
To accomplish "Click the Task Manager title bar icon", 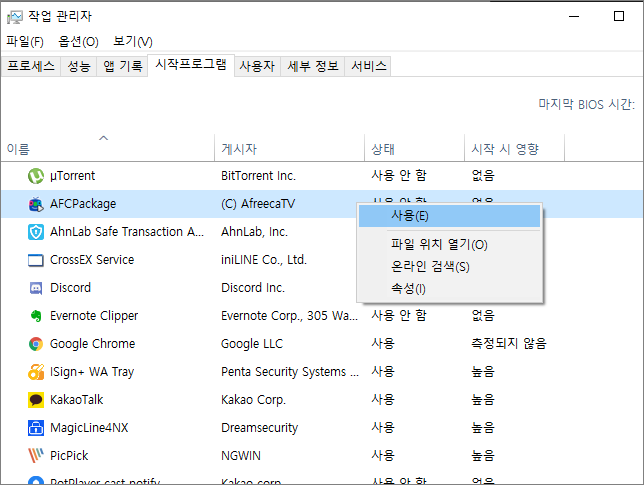I will click(15, 16).
